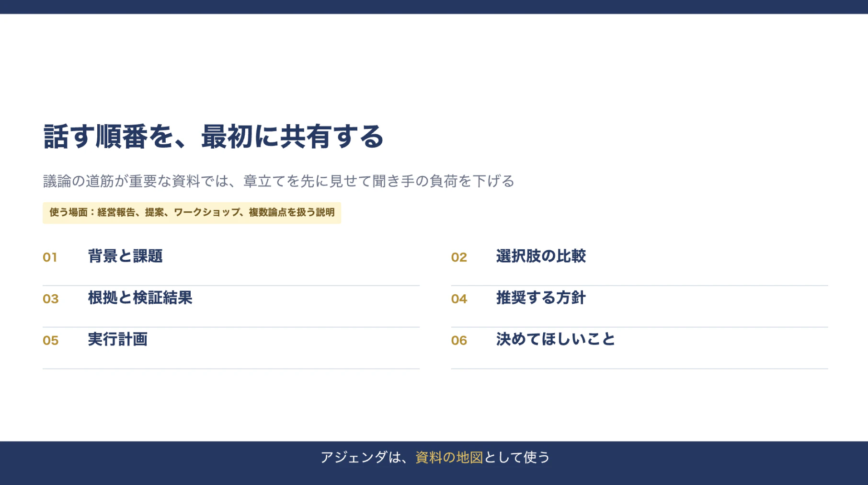Open agenda item 決めてほしいこと
Screen dimensions: 868x485
556,340
